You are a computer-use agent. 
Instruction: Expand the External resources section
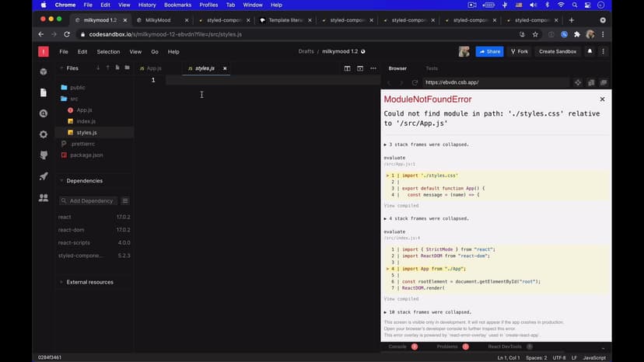click(x=61, y=282)
